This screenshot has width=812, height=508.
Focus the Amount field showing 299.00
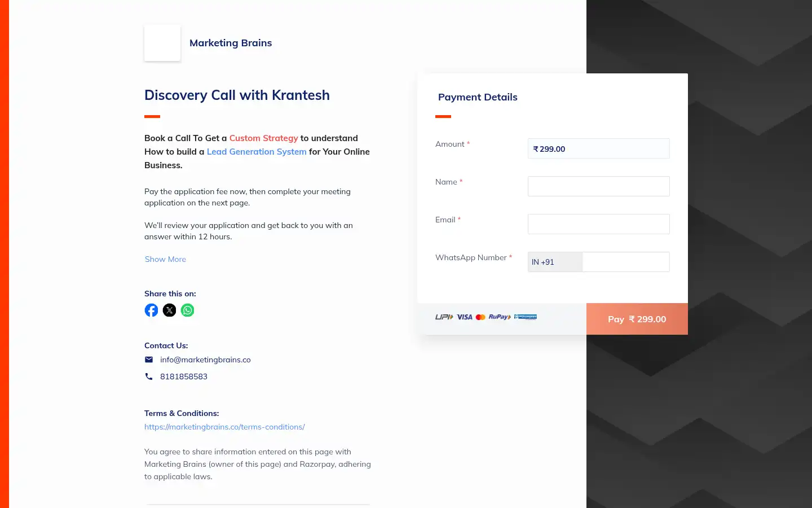point(599,148)
